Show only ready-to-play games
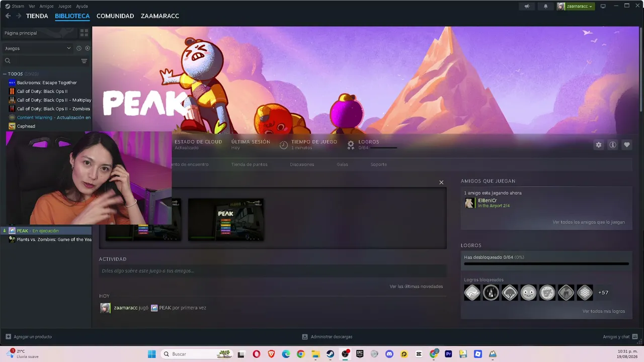644x362 pixels. pos(87,48)
